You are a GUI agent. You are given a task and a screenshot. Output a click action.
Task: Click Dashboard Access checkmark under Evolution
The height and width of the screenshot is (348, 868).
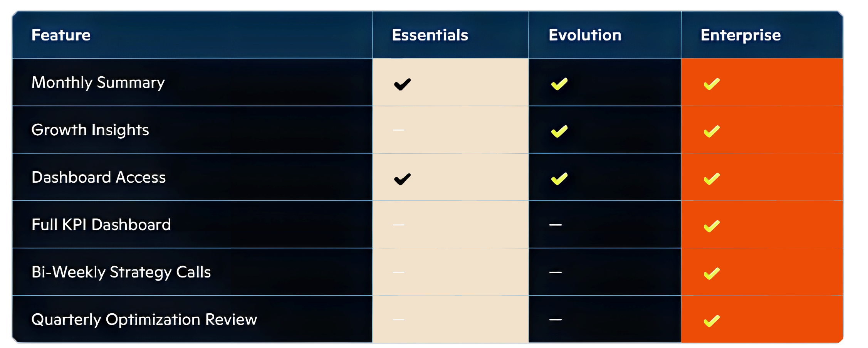[559, 179]
